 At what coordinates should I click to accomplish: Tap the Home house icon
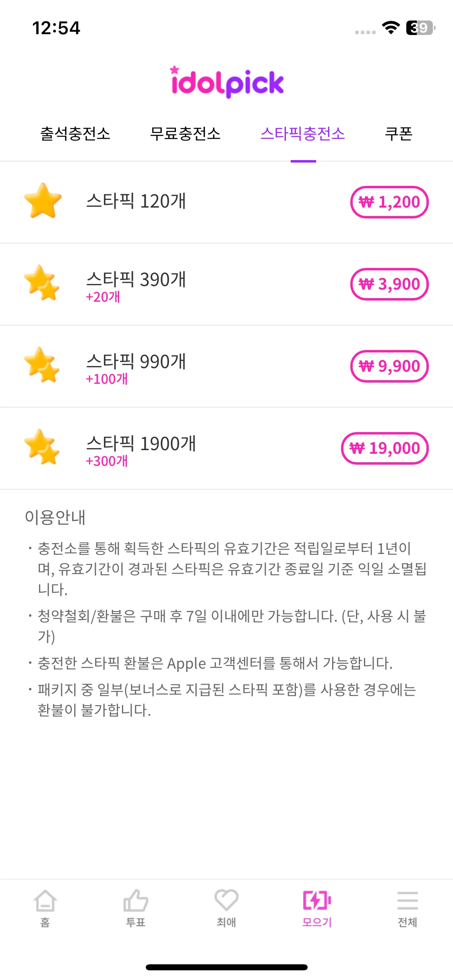click(45, 900)
